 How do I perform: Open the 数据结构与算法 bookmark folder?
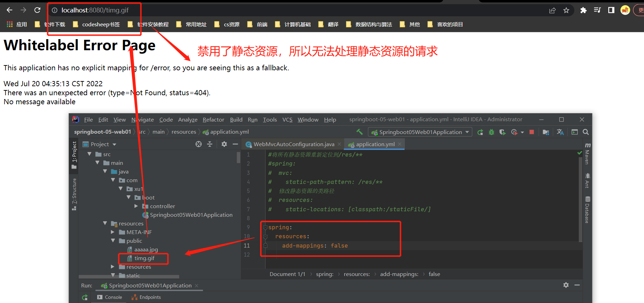coord(369,24)
